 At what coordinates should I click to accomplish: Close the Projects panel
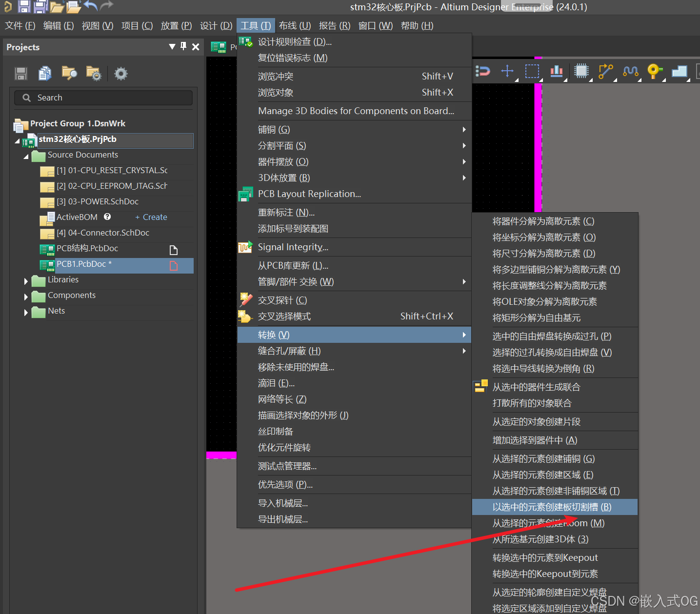coord(196,47)
